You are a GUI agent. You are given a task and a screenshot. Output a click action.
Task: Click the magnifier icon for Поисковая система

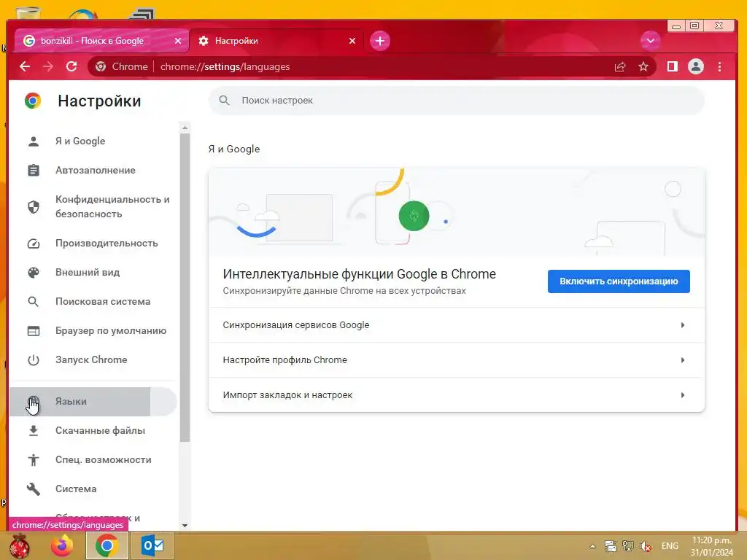coord(34,301)
